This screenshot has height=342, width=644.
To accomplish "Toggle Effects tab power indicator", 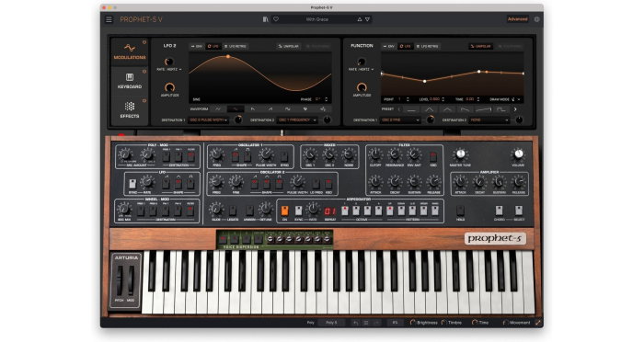I will point(144,100).
